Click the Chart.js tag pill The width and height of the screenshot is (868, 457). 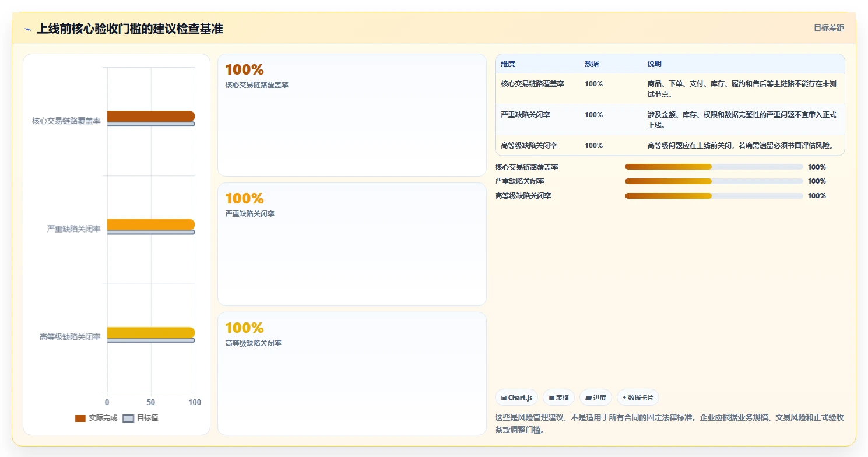point(516,398)
